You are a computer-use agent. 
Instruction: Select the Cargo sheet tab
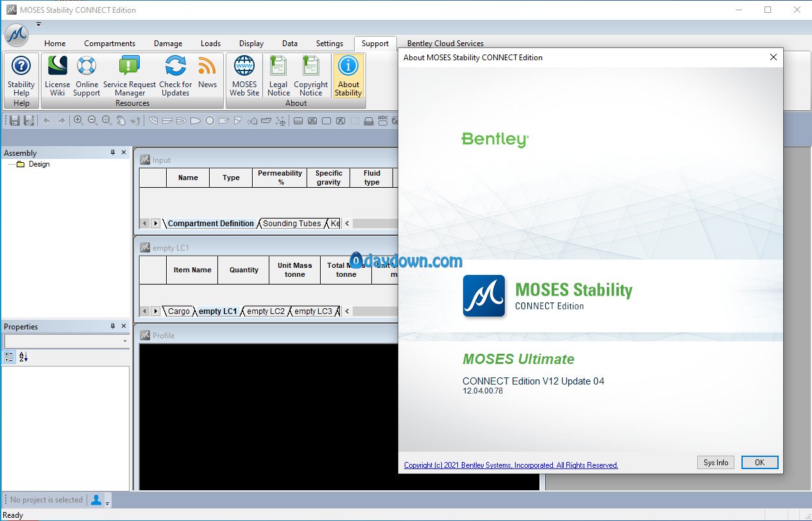pyautogui.click(x=179, y=311)
